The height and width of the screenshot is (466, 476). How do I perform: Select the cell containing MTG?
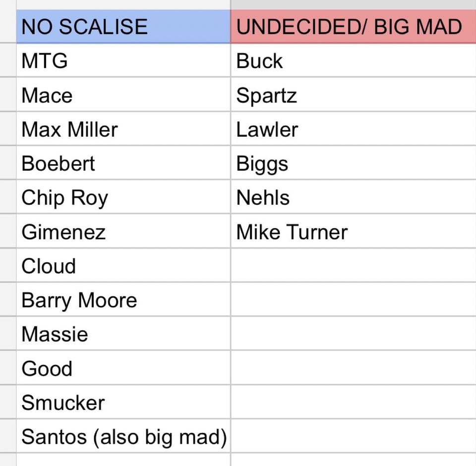123,61
